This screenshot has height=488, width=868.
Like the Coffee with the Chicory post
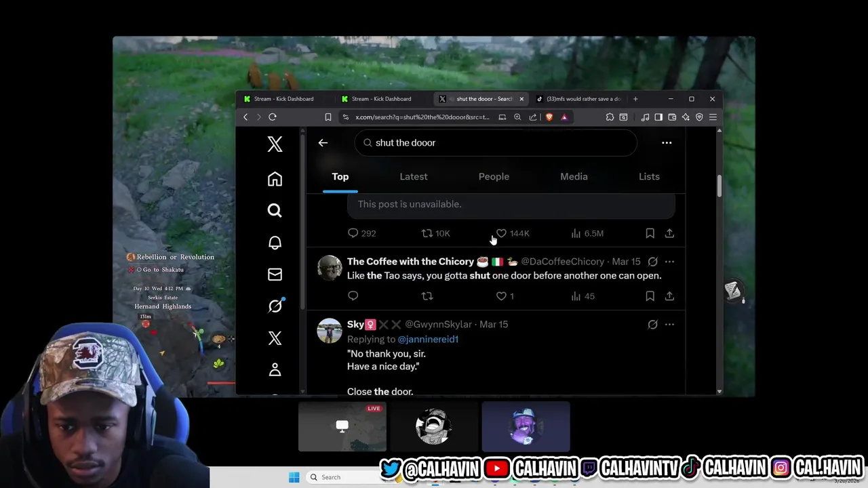coord(505,296)
